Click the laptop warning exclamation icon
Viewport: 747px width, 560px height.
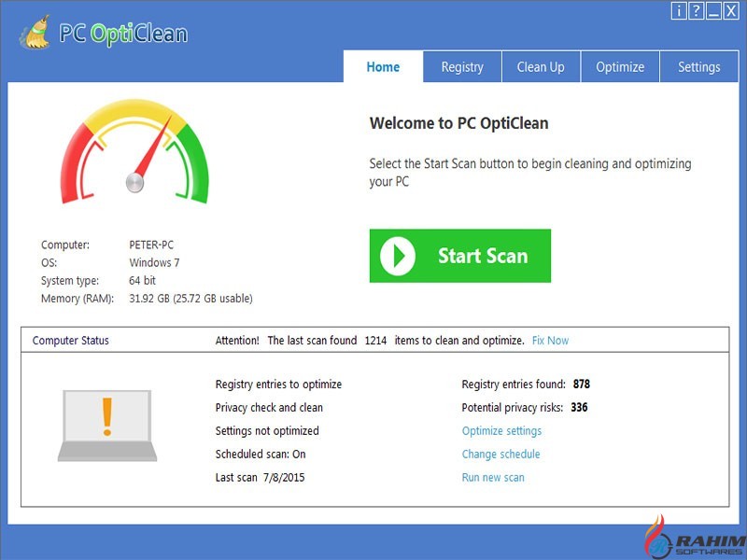107,426
